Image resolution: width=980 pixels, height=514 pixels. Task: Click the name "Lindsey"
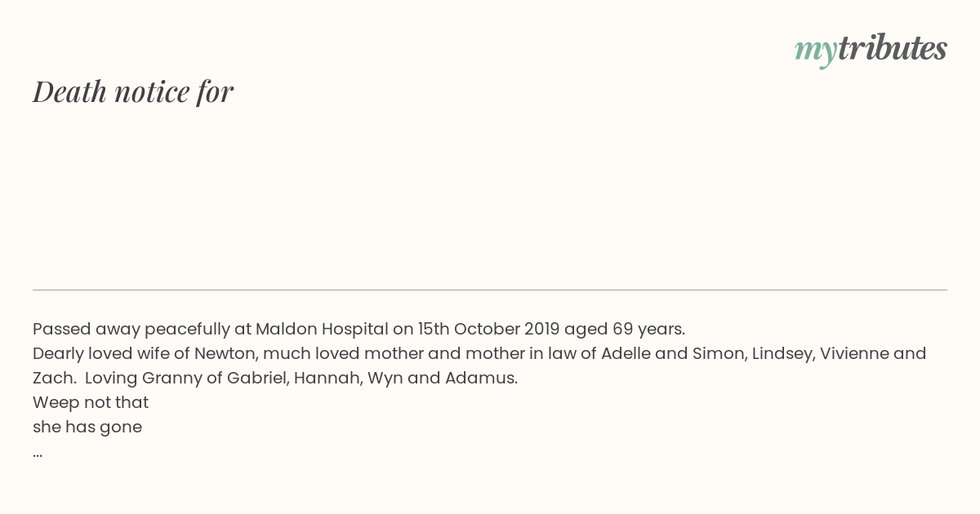tap(781, 354)
